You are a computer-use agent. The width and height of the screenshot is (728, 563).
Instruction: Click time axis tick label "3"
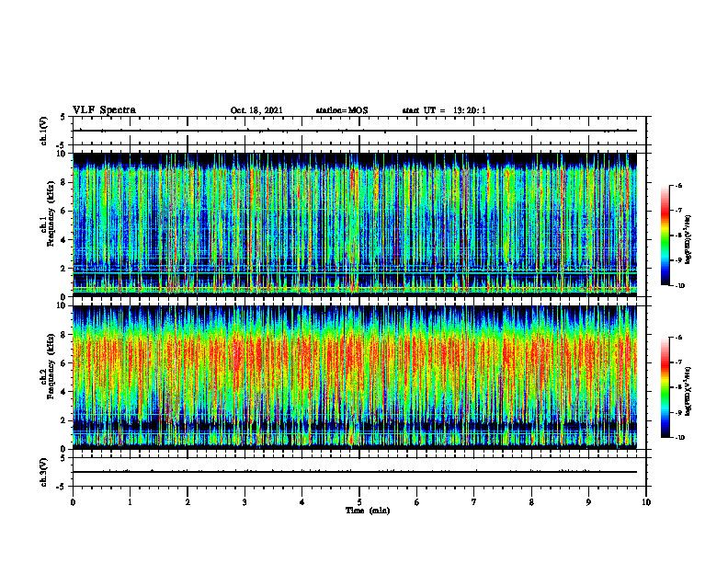click(245, 502)
